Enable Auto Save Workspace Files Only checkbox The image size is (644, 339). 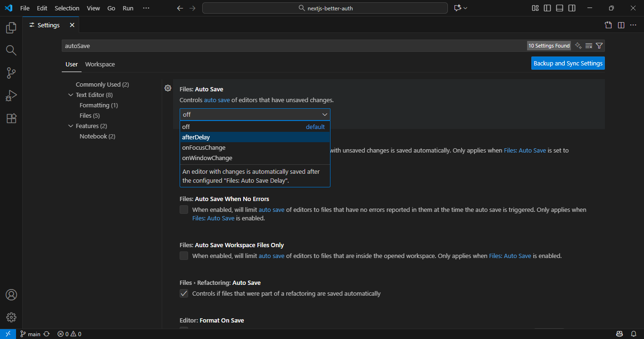(184, 256)
